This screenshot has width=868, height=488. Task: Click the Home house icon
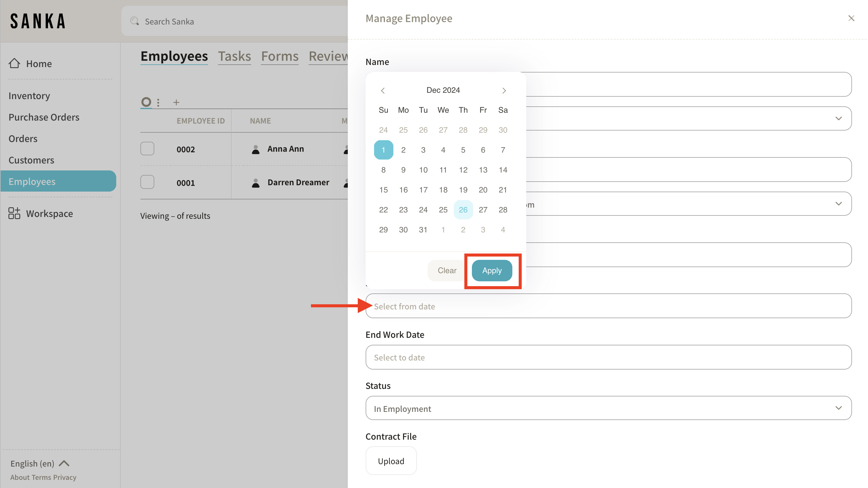pyautogui.click(x=14, y=63)
